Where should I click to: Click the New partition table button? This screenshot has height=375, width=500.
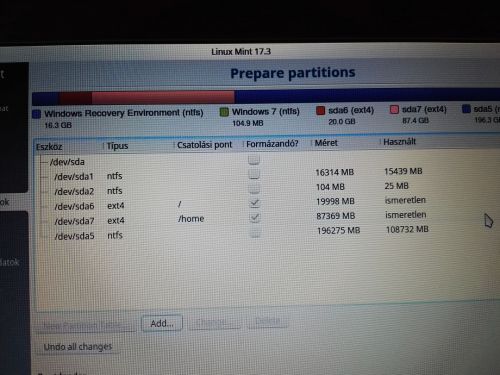tap(86, 325)
